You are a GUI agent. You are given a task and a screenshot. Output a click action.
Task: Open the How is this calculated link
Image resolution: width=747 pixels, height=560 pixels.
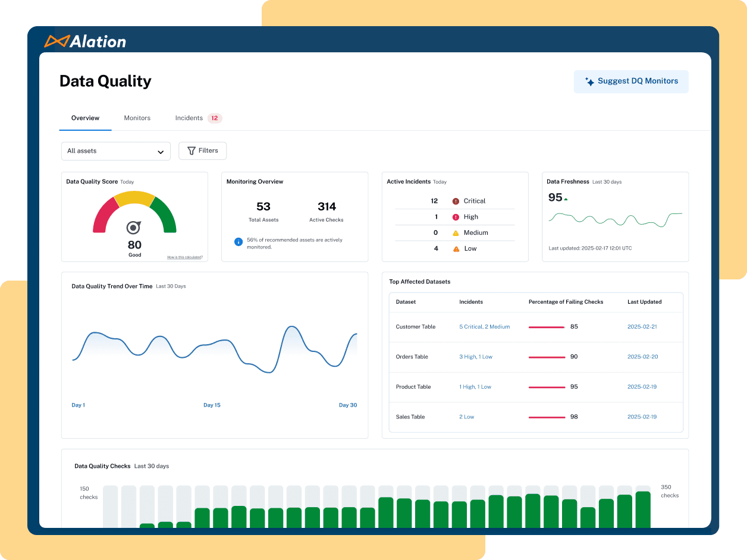click(x=186, y=256)
